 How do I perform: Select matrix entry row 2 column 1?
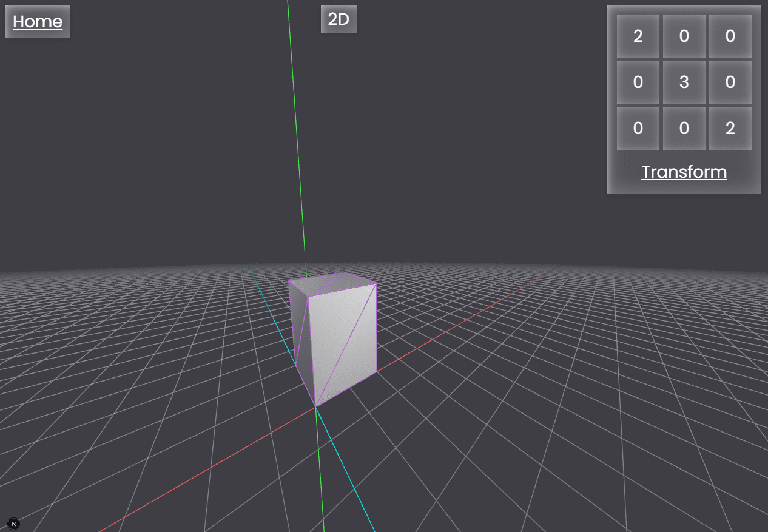638,82
